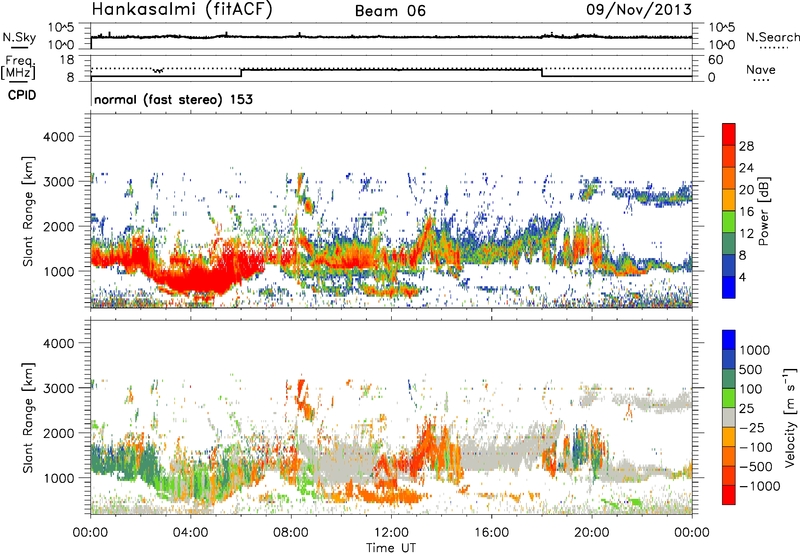Click the 'Velocity [m s-1]' colorbar label
Image resolution: width=800 pixels, height=554 pixels.
tap(790, 417)
